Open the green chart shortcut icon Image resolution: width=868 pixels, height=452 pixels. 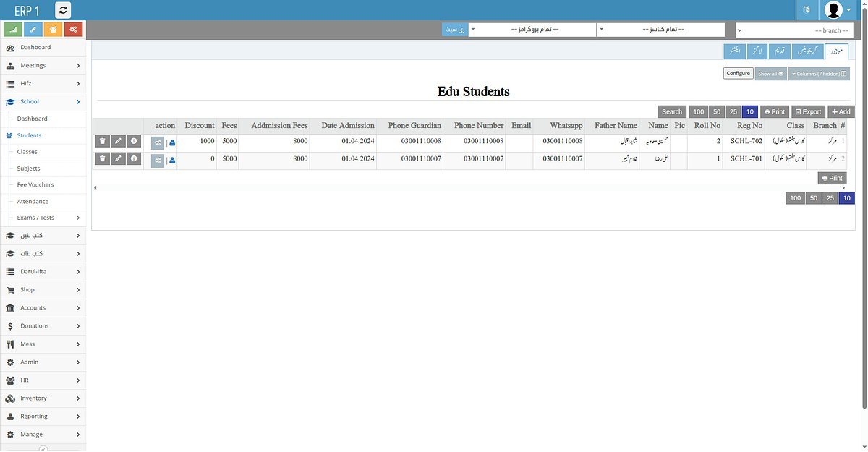tap(12, 29)
